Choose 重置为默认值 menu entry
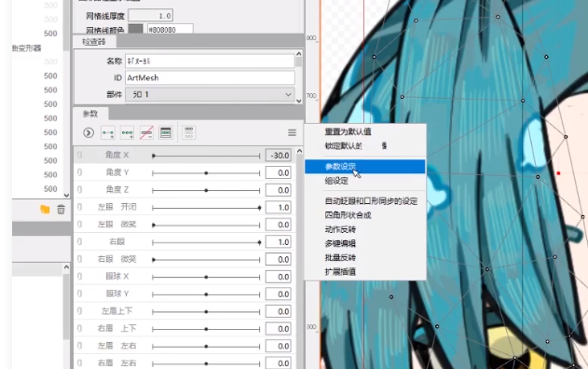 (348, 131)
